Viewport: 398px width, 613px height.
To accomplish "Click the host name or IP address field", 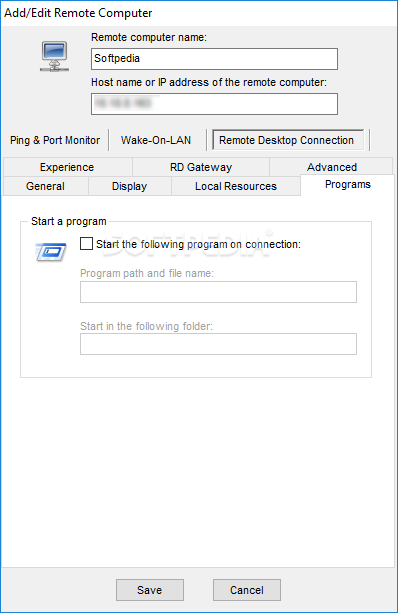I will pos(214,104).
